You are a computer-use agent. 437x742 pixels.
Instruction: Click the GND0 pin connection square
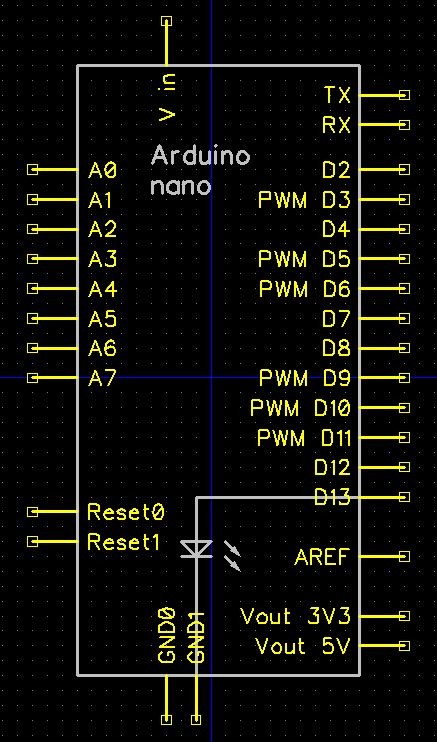(x=166, y=720)
